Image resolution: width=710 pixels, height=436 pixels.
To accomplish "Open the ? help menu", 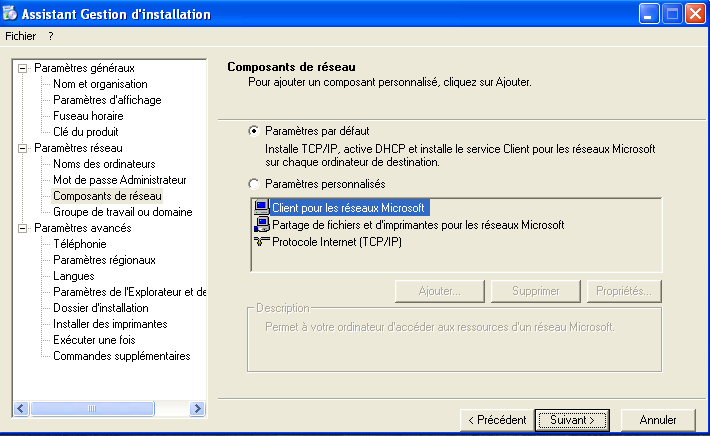I will (51, 36).
